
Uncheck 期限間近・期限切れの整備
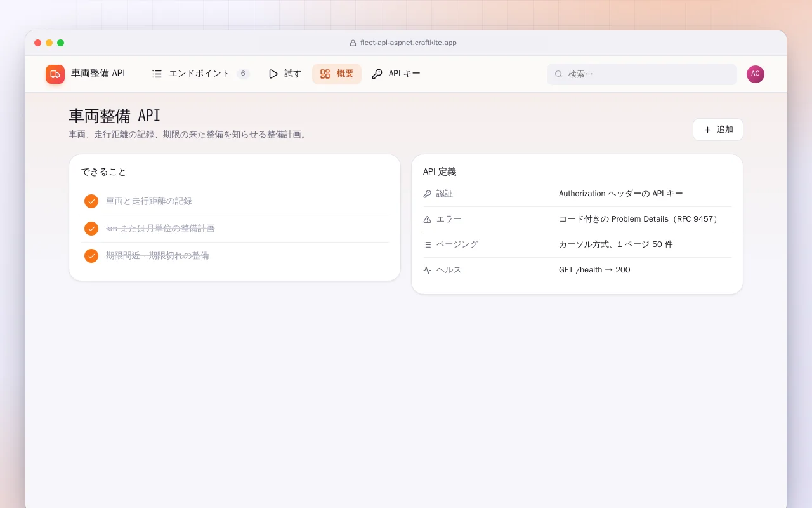[91, 256]
